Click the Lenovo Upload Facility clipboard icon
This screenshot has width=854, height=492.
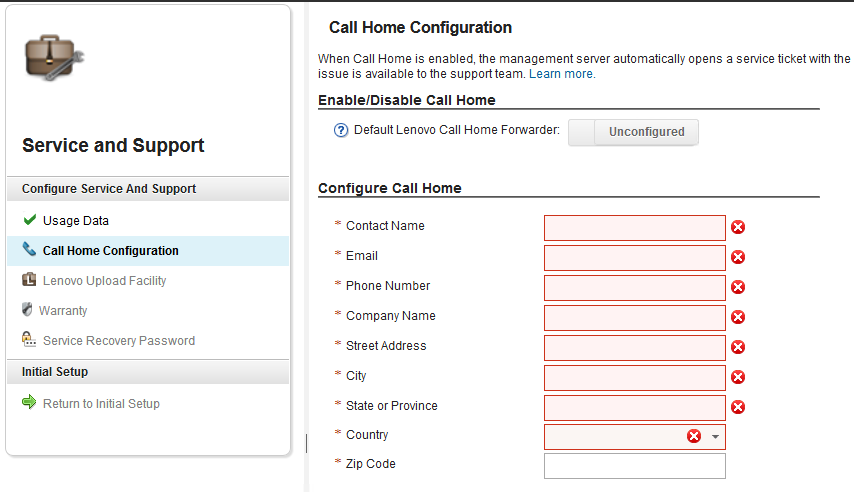29,280
